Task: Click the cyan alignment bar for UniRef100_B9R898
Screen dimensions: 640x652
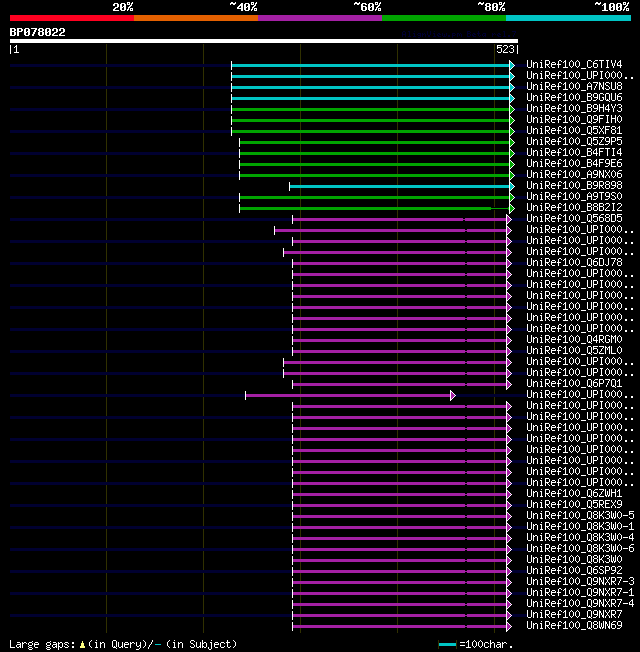Action: (400, 187)
